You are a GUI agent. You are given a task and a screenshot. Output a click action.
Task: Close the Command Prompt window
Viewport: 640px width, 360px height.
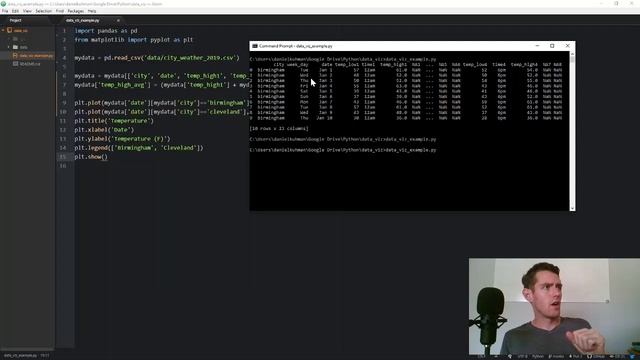point(567,46)
